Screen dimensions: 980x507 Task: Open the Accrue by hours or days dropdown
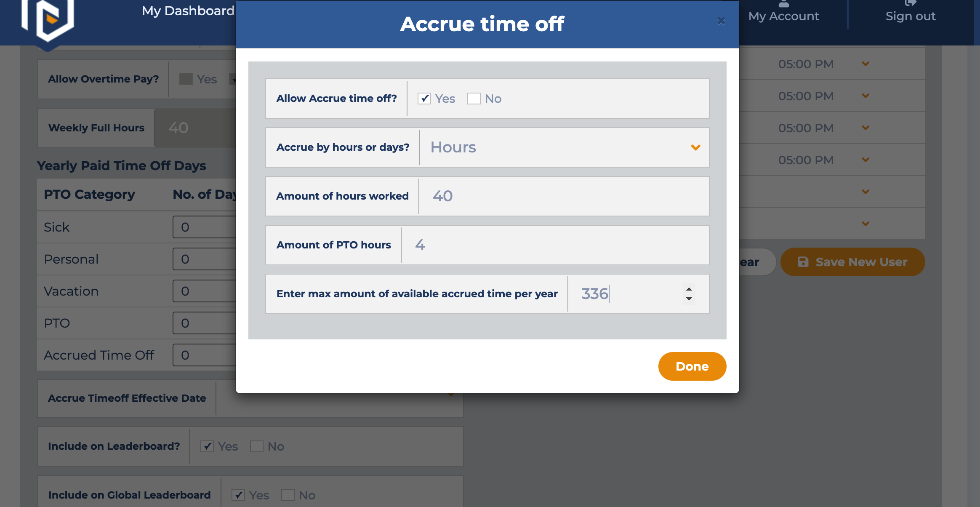[x=564, y=147]
